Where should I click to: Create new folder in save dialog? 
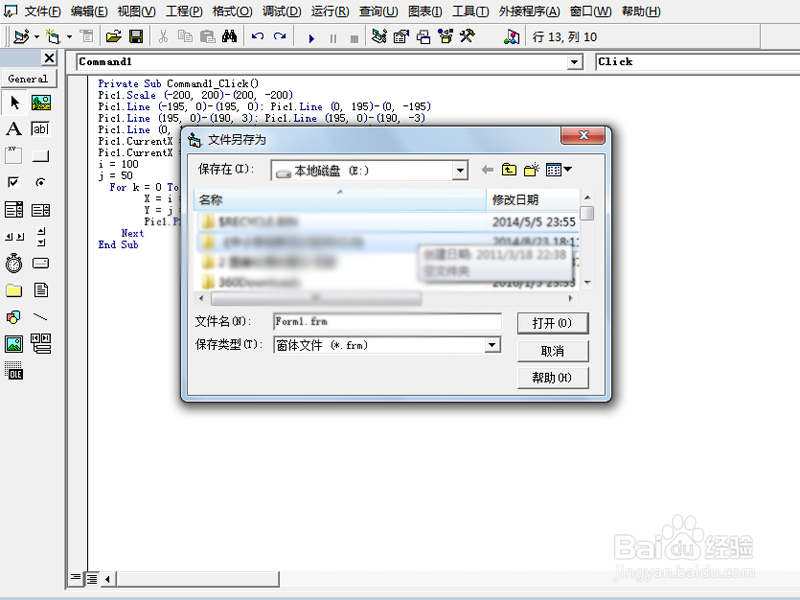531,169
